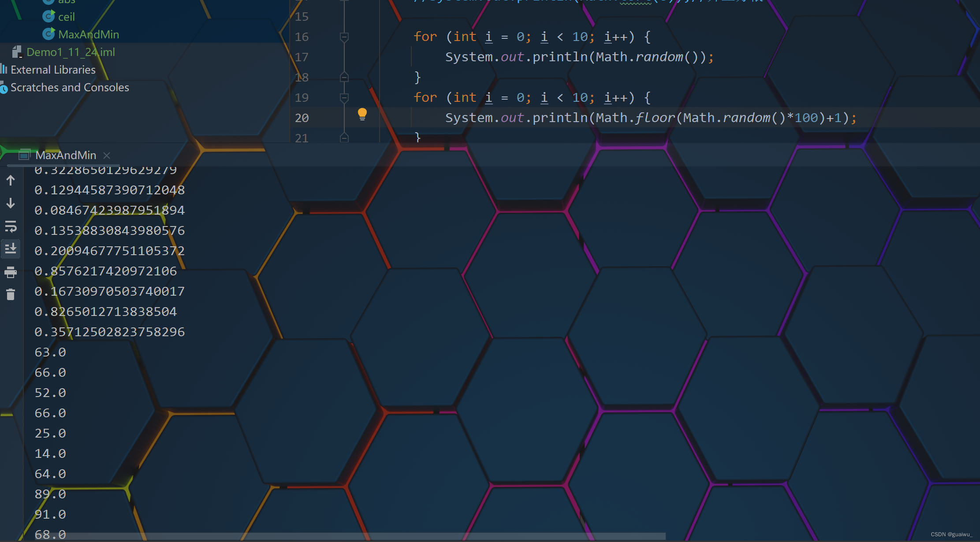Toggle soft-wrap for console output
The width and height of the screenshot is (980, 542).
[11, 226]
